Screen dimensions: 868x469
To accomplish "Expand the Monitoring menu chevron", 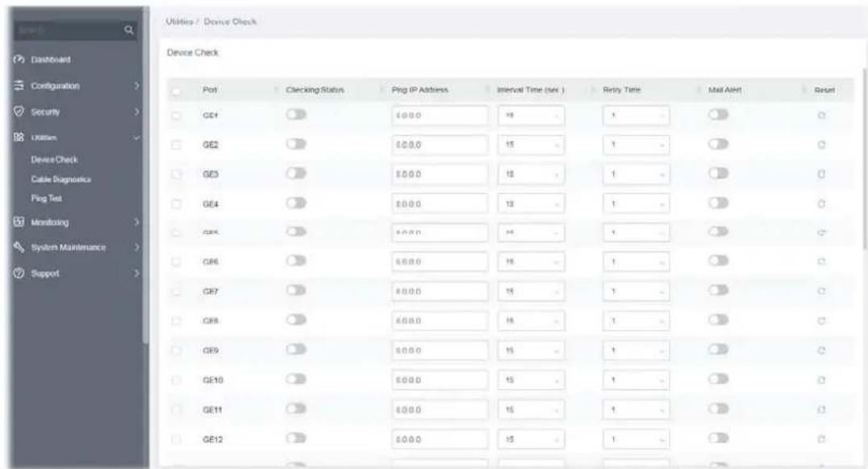I will click(136, 222).
